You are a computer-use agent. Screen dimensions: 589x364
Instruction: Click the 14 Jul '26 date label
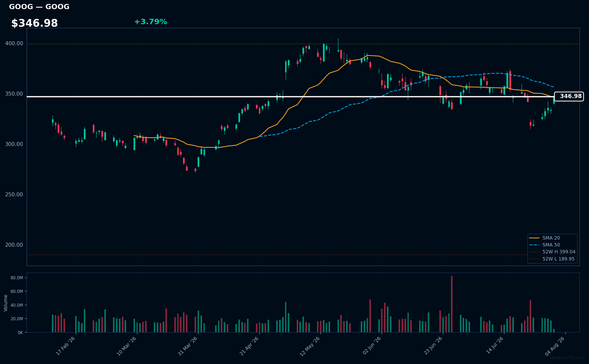(x=495, y=345)
